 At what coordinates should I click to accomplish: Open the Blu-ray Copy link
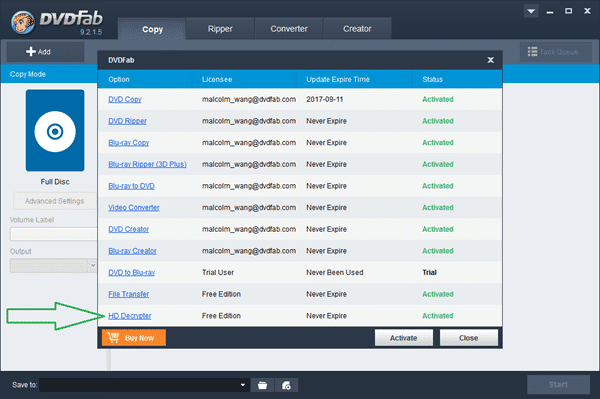coord(128,143)
